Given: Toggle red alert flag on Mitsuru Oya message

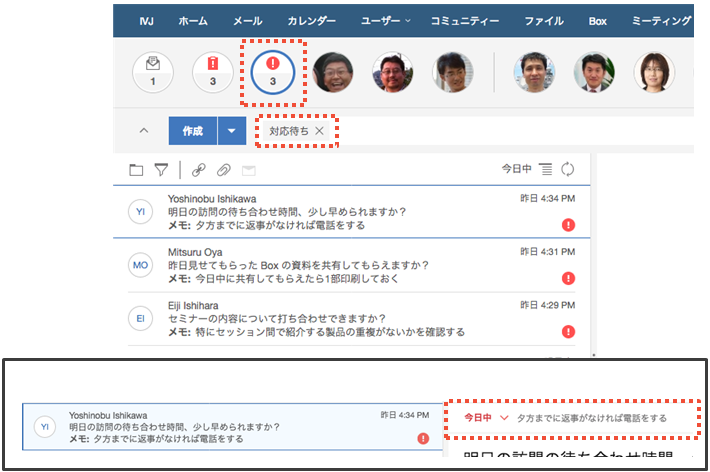Looking at the screenshot, I should click(x=569, y=278).
